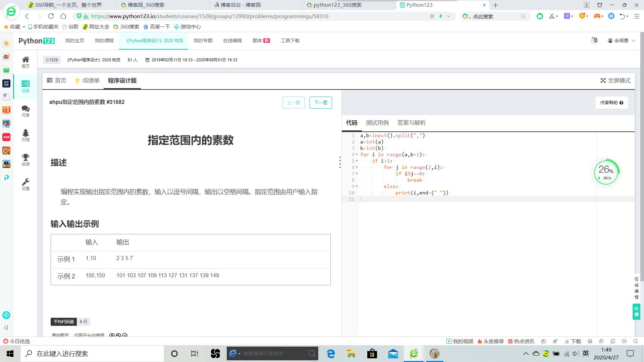
Task: Click the 首页 home sidebar icon
Action: click(25, 62)
